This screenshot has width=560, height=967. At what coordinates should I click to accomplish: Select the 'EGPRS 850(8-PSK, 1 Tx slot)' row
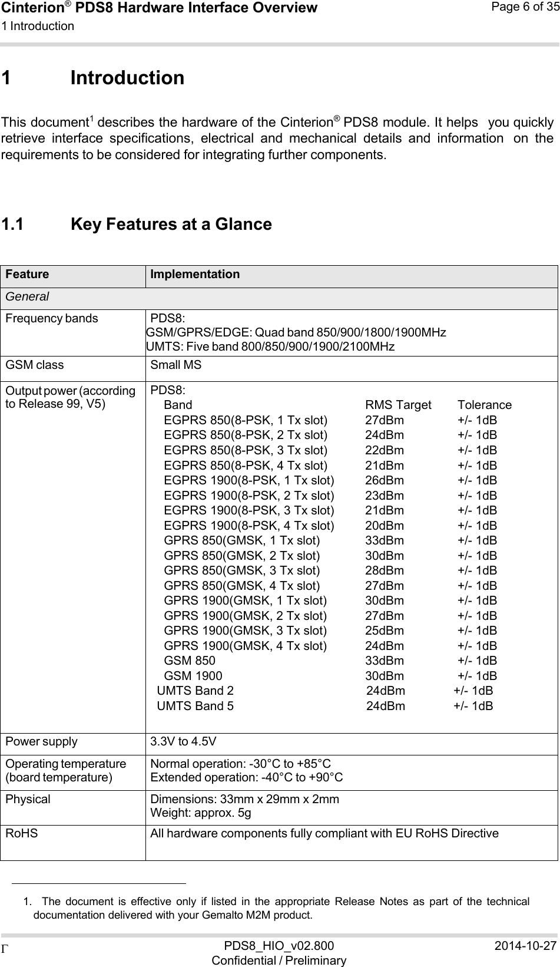tap(330, 421)
